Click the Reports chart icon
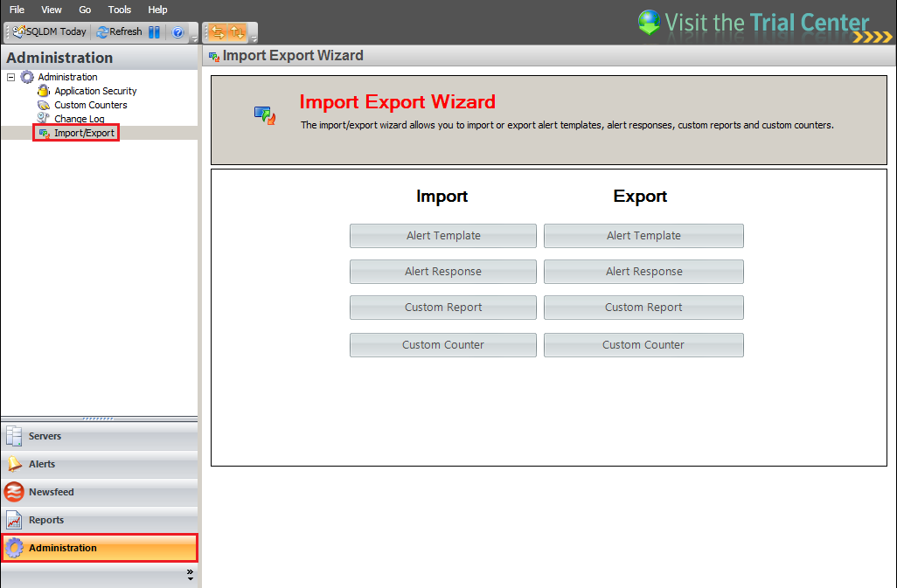 [14, 520]
